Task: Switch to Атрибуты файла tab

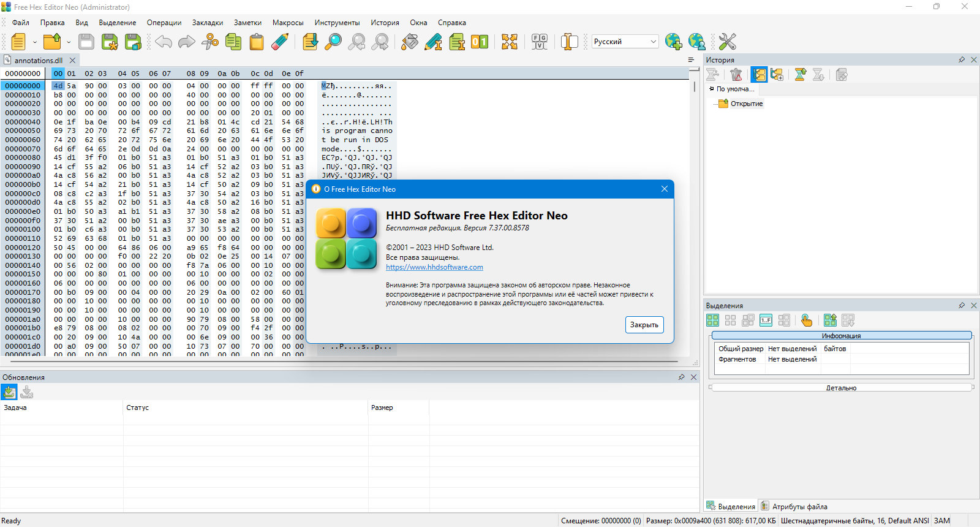Action: pyautogui.click(x=794, y=506)
